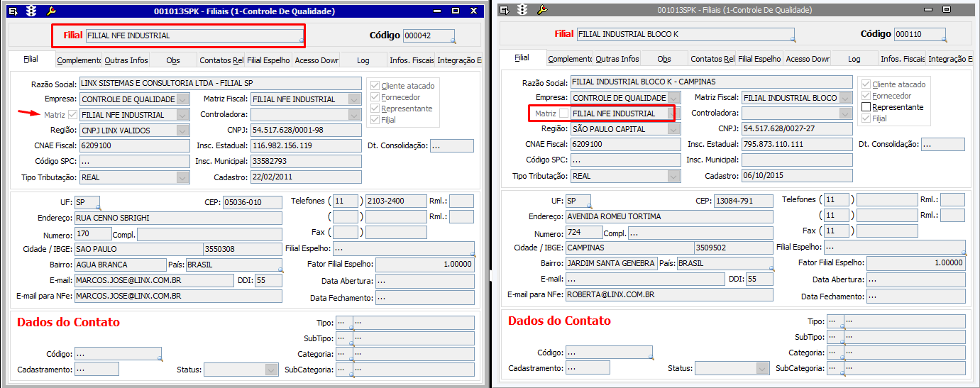Click UF lookup magnifier in left window
Screen dimensions: 980x388
98,207
